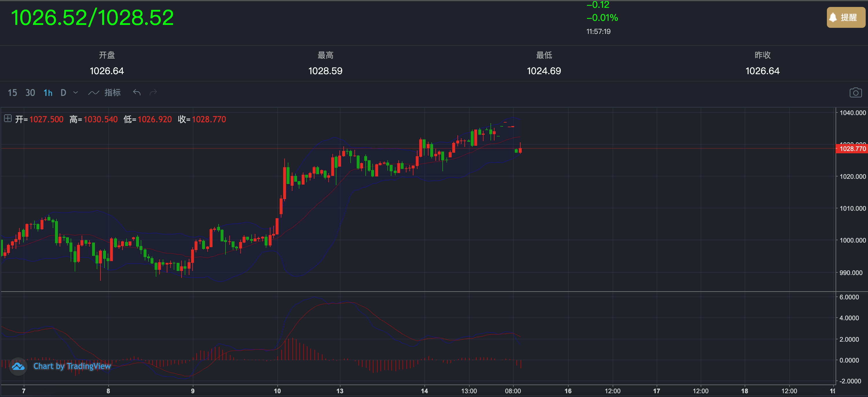The height and width of the screenshot is (397, 868).
Task: Open indicators via the wavy line icon
Action: [93, 93]
